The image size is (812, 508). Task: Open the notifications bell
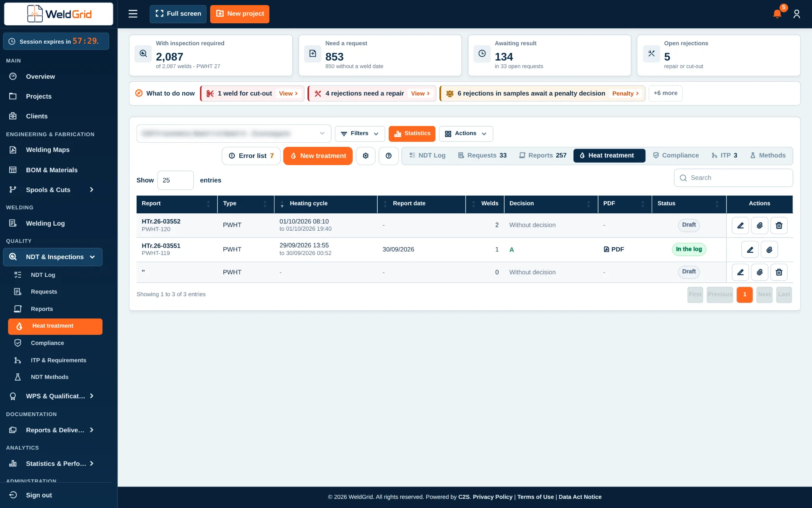[x=777, y=14]
